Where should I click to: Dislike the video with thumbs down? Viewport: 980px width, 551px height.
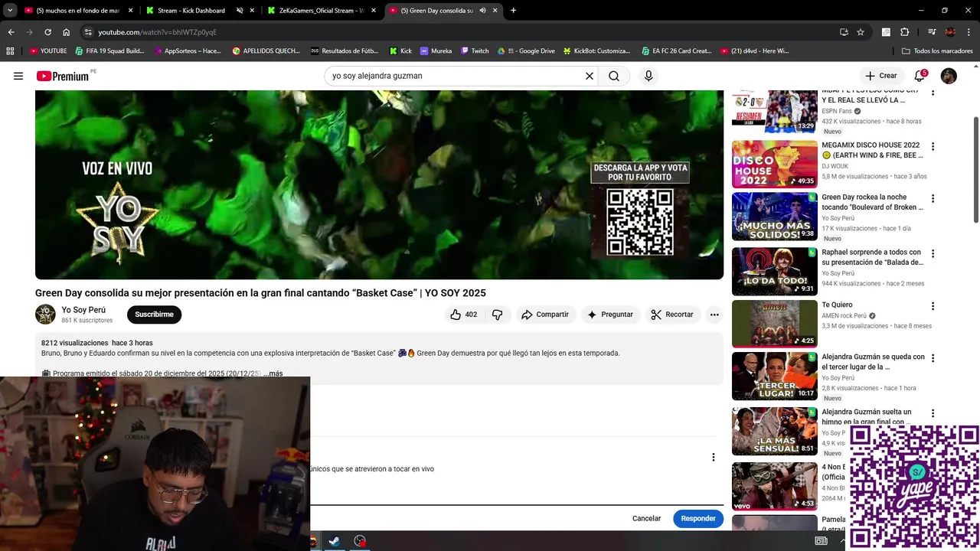point(498,315)
